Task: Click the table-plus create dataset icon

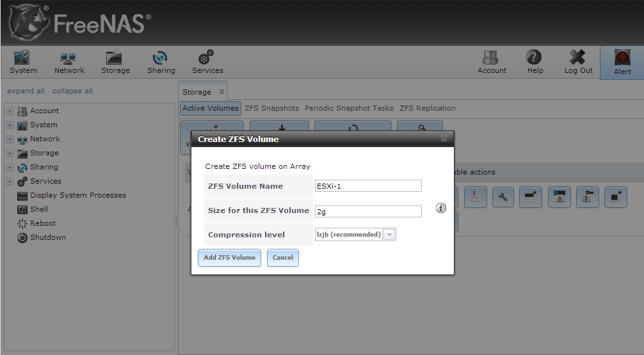Action: (x=530, y=197)
